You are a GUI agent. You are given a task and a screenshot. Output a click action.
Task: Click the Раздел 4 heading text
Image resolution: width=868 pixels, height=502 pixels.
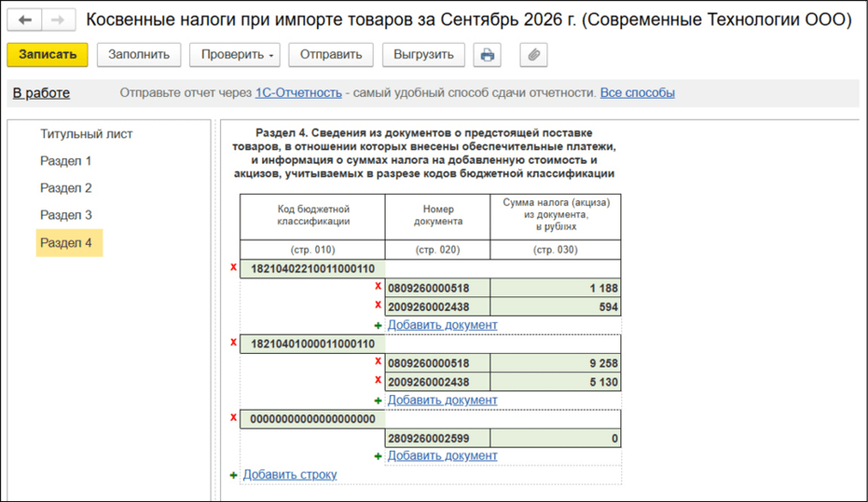[424, 154]
